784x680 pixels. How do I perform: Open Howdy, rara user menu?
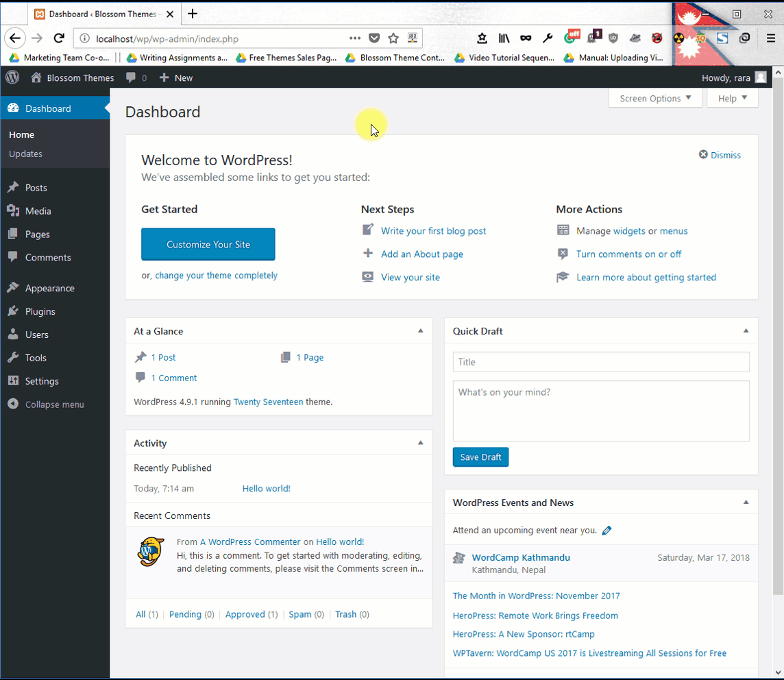[x=733, y=78]
